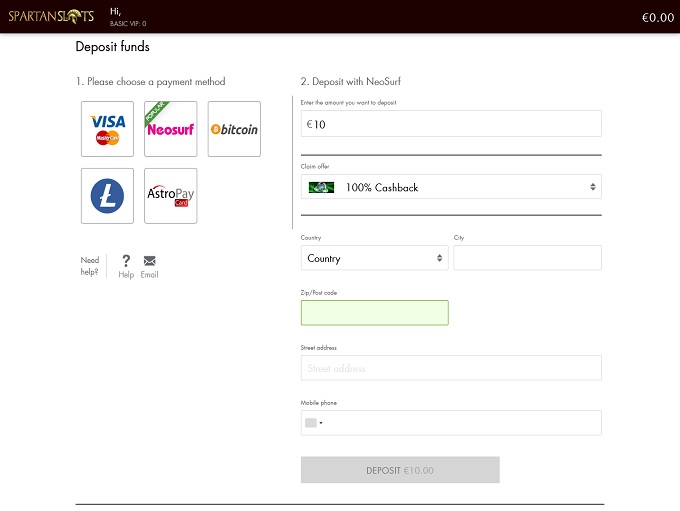Focus the Zip/Post code field
The image size is (680, 511).
(374, 313)
